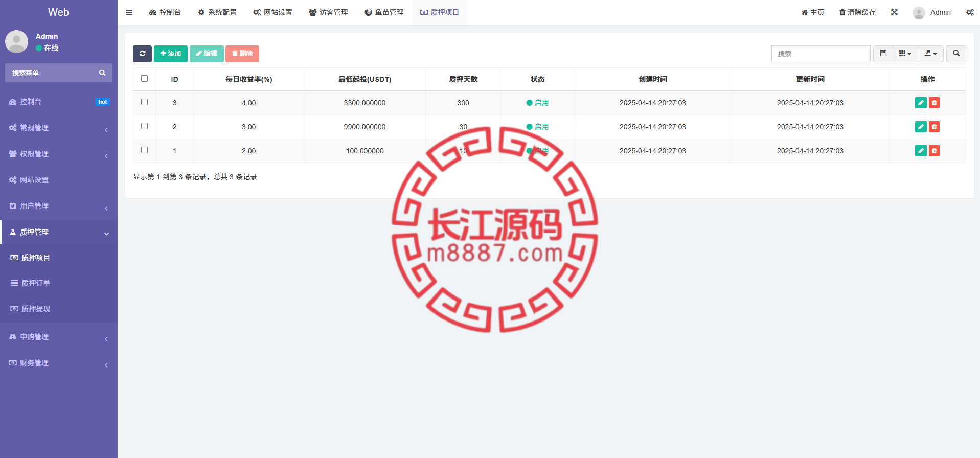Screen dimensions: 980x458
Task: Check the box for row ID 3
Action: [144, 102]
